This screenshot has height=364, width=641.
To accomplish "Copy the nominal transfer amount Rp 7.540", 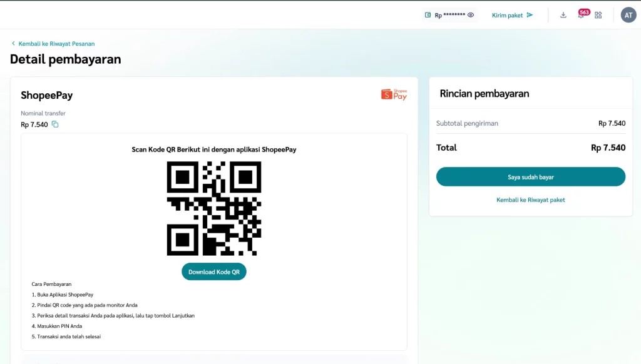I will tap(55, 124).
